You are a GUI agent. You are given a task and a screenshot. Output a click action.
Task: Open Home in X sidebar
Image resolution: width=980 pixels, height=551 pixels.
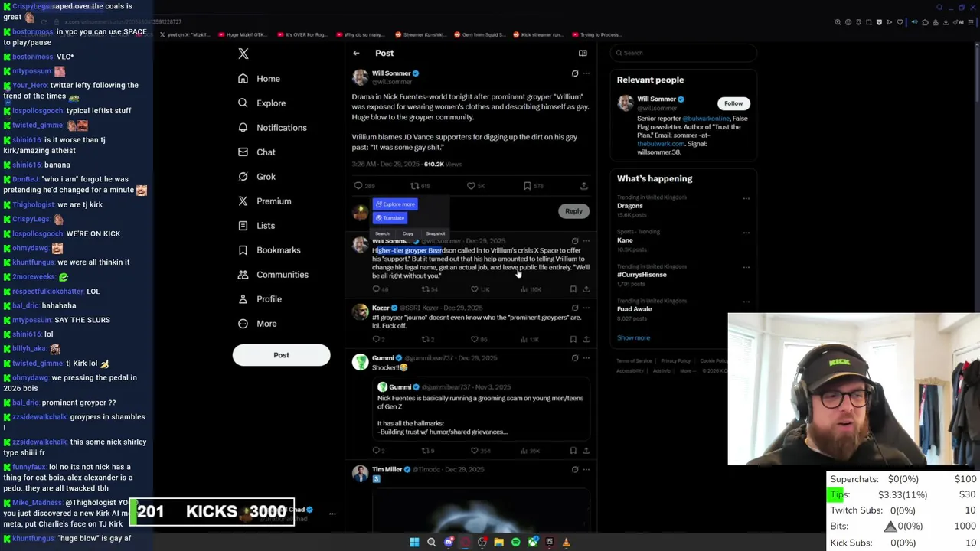click(x=259, y=79)
